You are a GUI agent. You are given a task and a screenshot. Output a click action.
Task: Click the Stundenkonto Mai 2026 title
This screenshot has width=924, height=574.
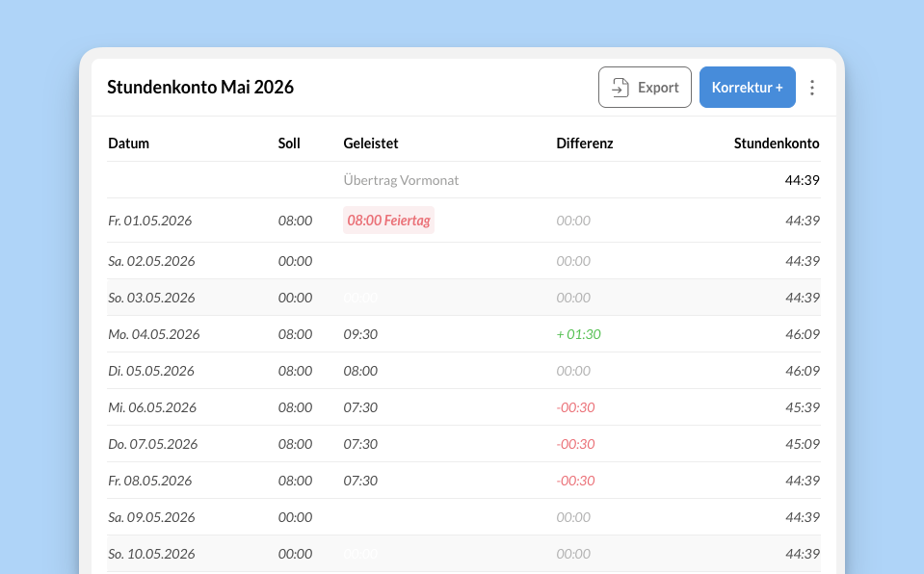(200, 88)
